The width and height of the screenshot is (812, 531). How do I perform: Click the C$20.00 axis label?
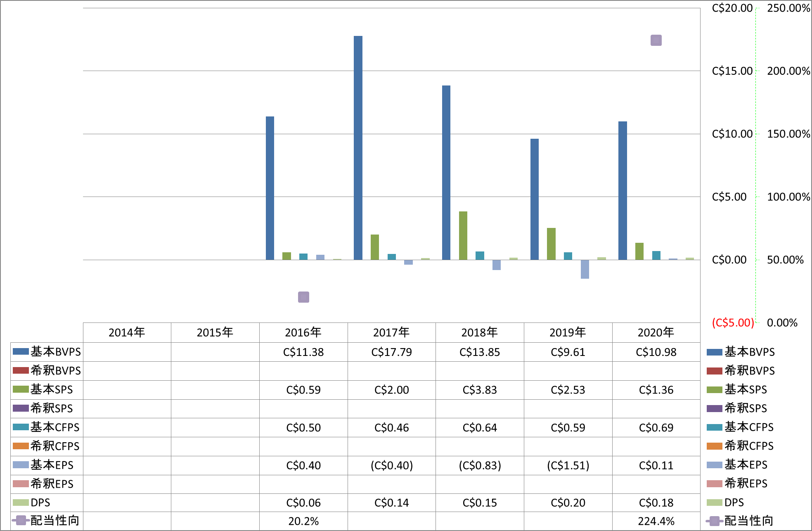click(x=732, y=8)
